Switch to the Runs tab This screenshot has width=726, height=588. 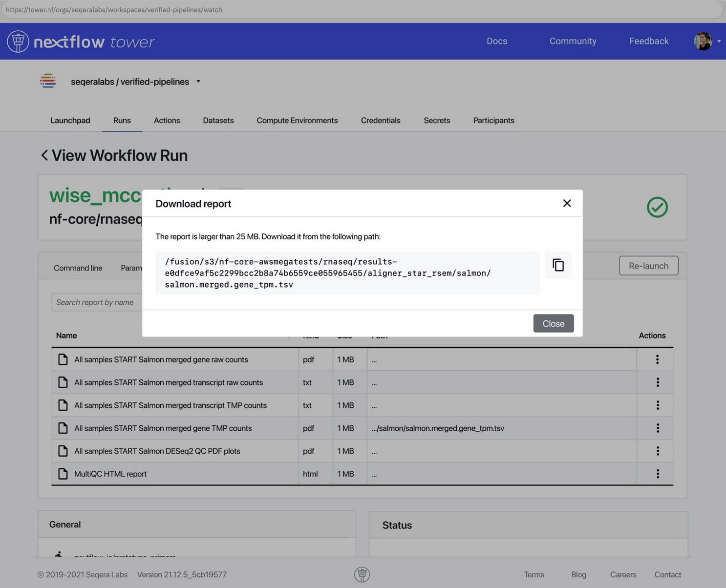click(x=122, y=120)
